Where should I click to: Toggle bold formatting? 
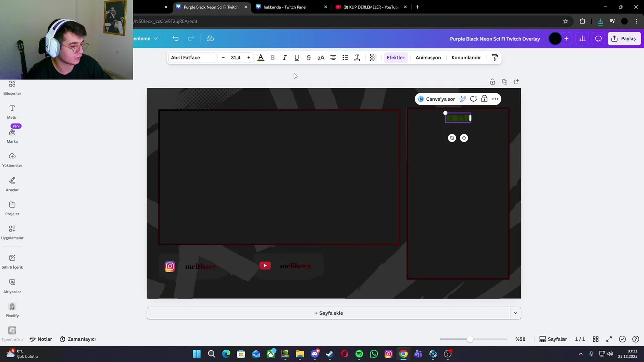click(273, 58)
